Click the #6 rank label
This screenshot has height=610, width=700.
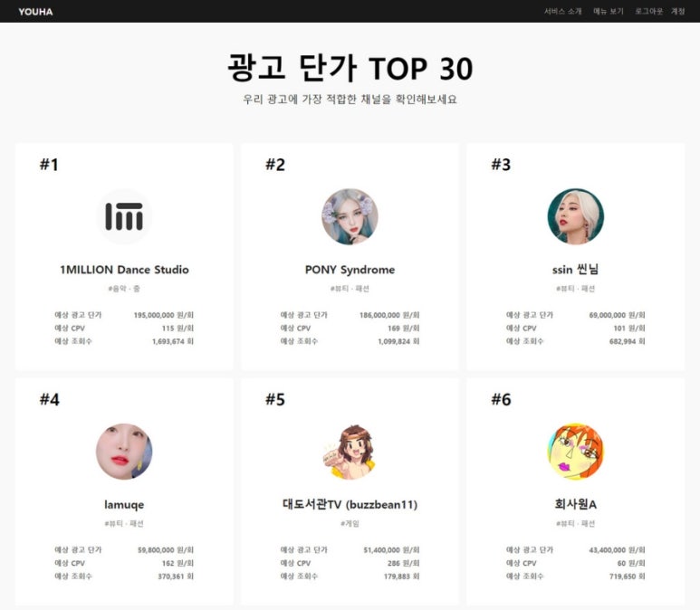point(501,399)
